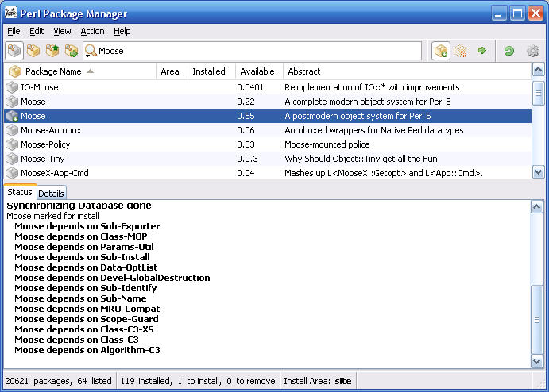549x392 pixels.
Task: Click the sort ascending arrow on Package Name
Action: pyautogui.click(x=90, y=71)
